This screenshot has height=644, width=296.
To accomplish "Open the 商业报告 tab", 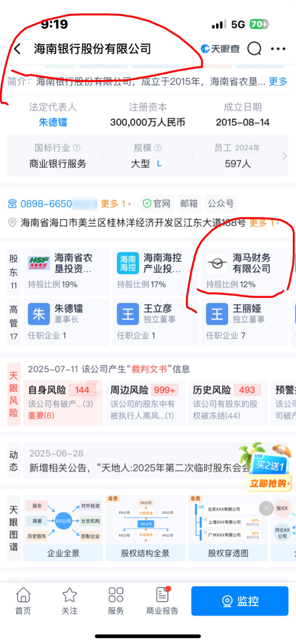I will [x=162, y=601].
